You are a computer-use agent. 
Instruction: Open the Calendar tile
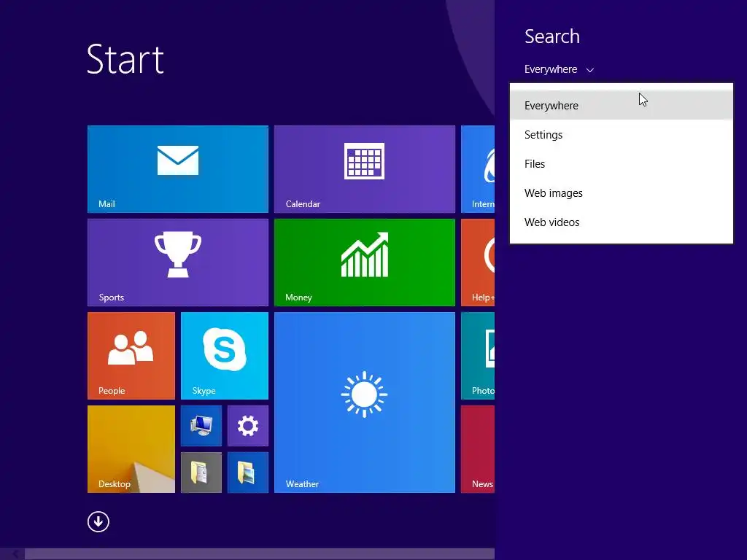365,169
